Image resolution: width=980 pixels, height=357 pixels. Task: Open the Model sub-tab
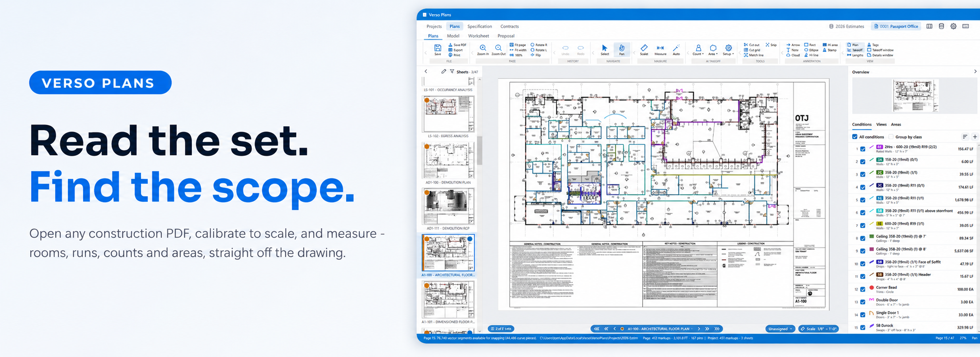tap(453, 36)
